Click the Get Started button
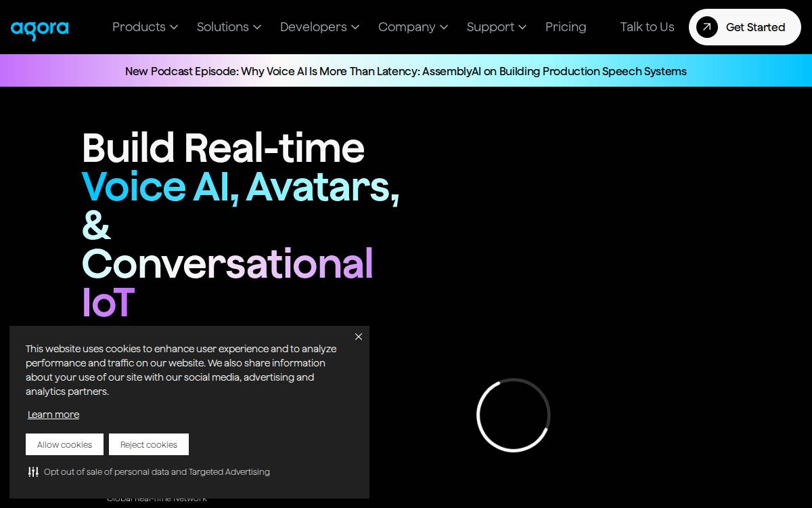Screen dimensions: 812x508 click(x=745, y=27)
